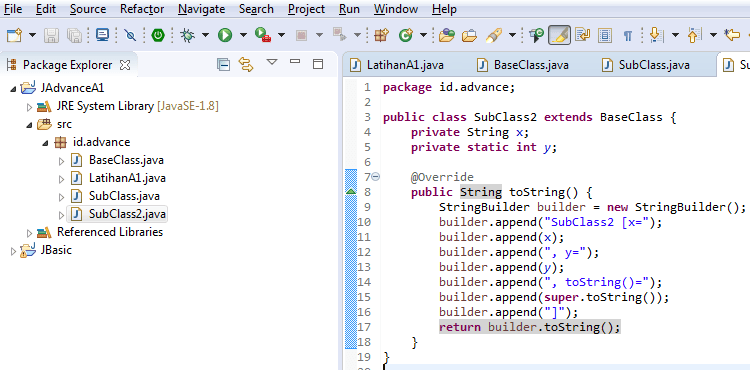Click the New wizard toolbar icon
The width and height of the screenshot is (750, 370).
(15, 35)
